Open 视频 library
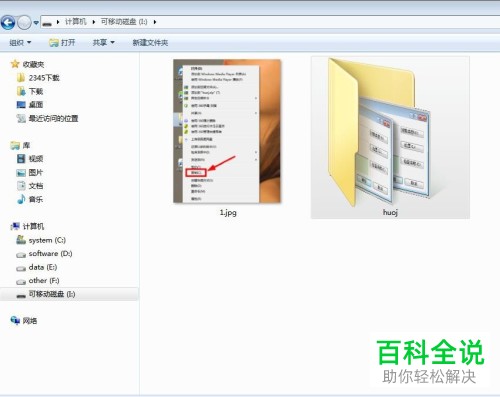This screenshot has height=397, width=500. tap(36, 159)
